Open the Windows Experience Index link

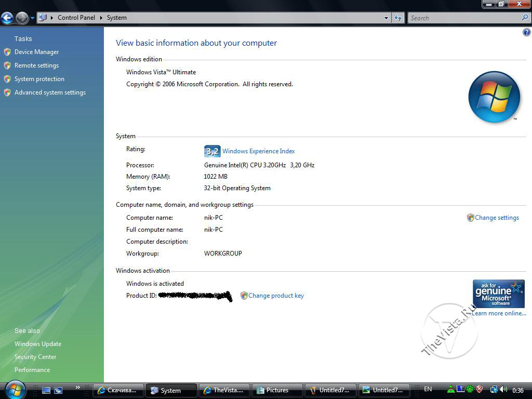259,151
